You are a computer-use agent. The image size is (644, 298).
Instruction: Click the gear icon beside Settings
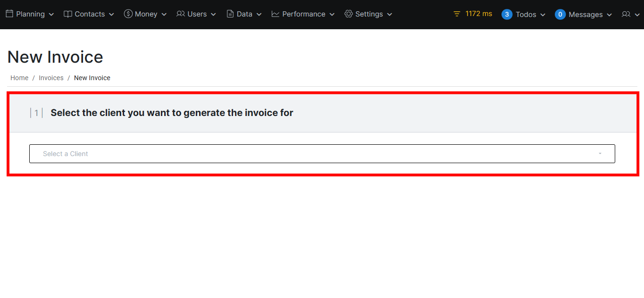tap(349, 14)
